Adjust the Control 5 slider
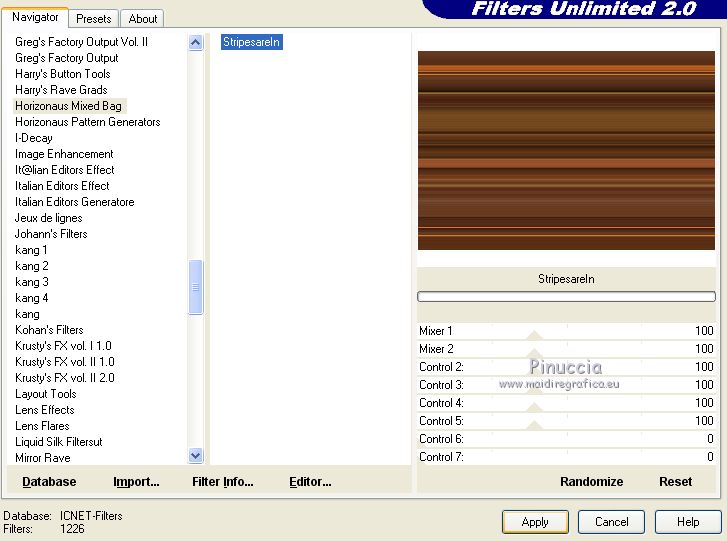Screen dimensions: 727x541 tap(566, 421)
